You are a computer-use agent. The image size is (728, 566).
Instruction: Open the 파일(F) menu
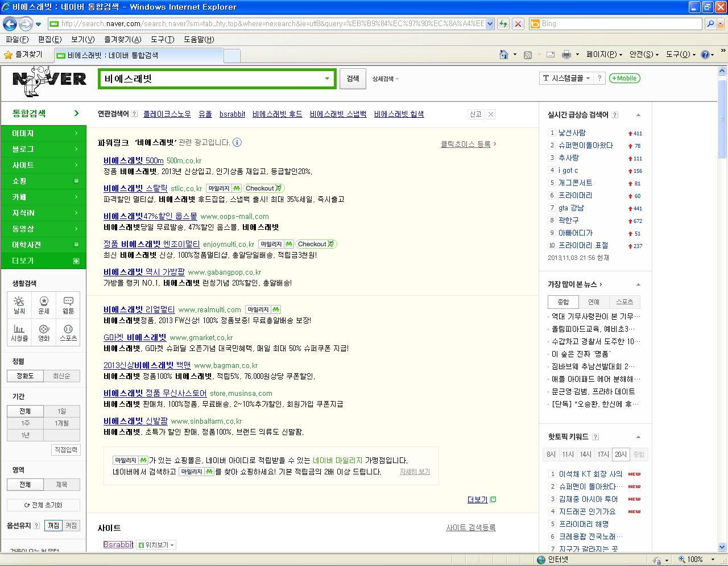pyautogui.click(x=17, y=39)
